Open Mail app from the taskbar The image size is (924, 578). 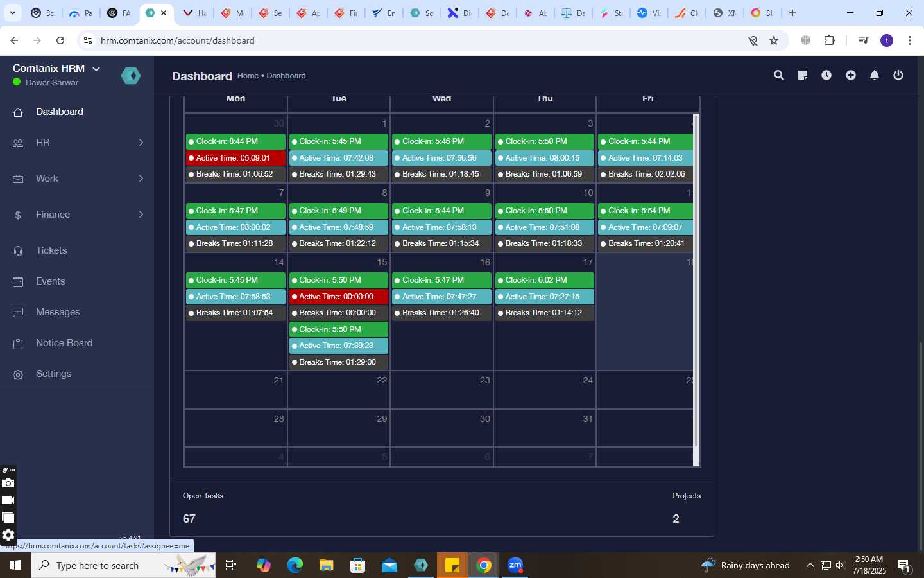pos(389,565)
